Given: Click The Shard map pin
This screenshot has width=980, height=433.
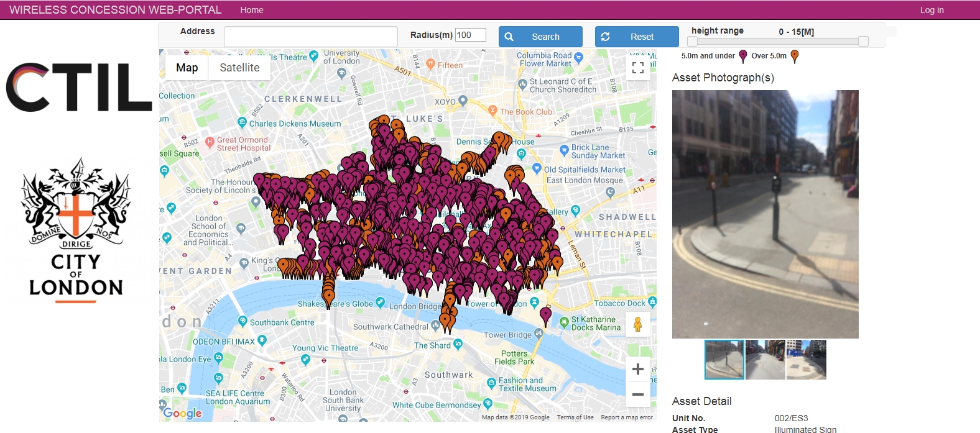Looking at the screenshot, I should [458, 344].
